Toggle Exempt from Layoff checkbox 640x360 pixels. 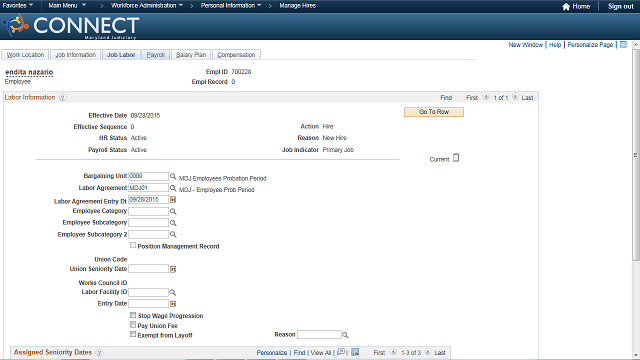click(133, 334)
